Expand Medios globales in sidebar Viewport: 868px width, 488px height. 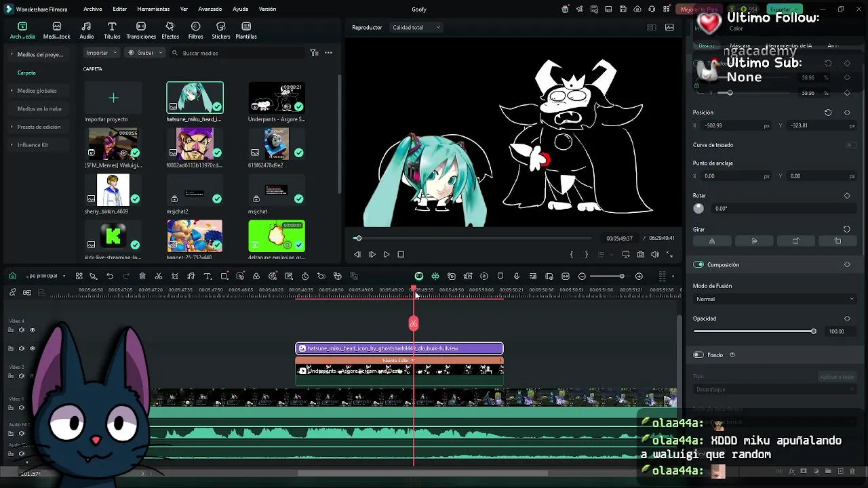coord(12,90)
